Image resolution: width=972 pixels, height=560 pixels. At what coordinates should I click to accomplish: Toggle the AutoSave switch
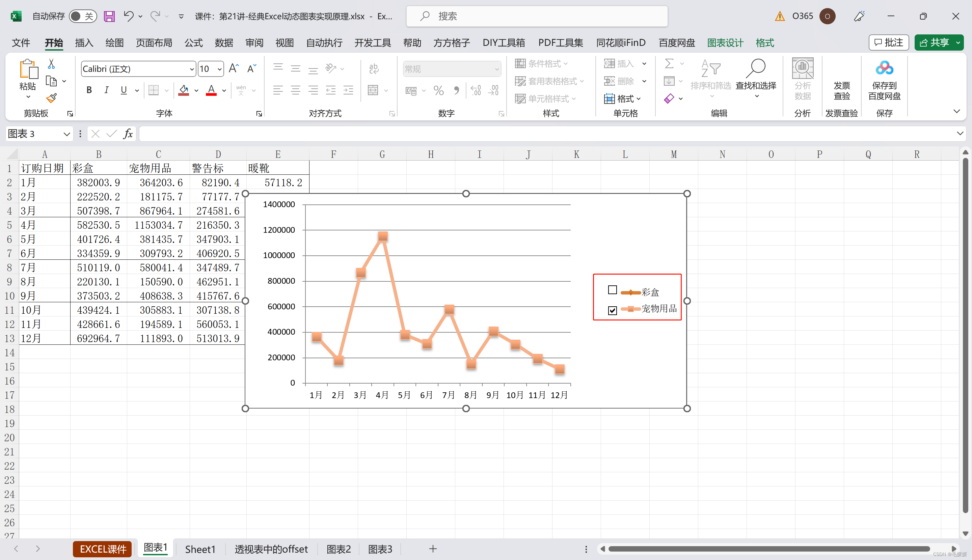(83, 16)
